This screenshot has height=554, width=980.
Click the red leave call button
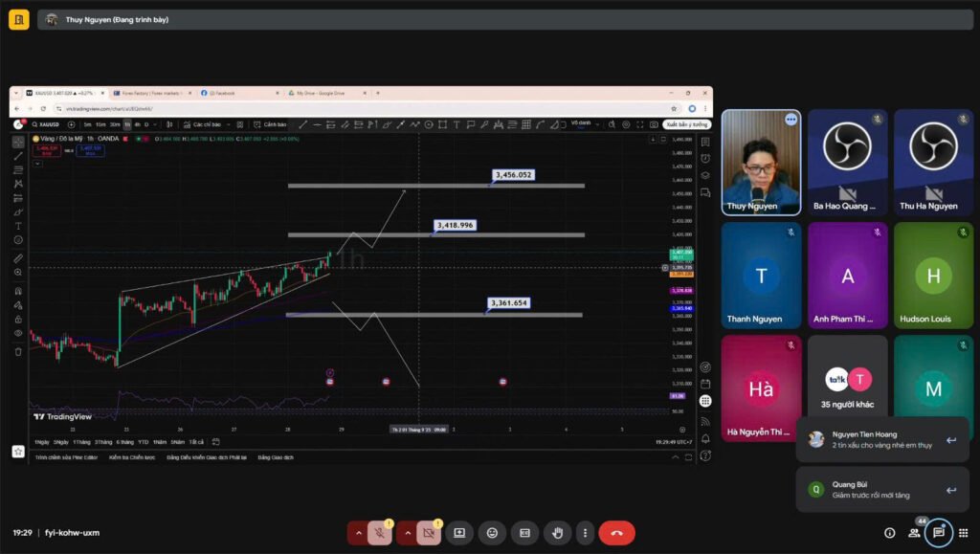point(616,533)
